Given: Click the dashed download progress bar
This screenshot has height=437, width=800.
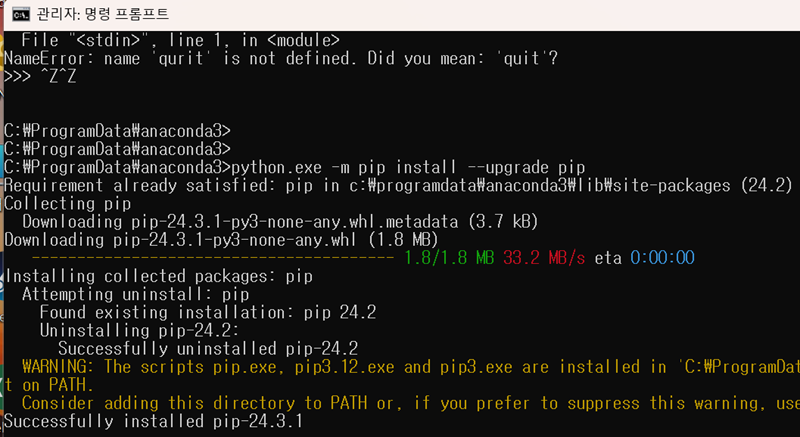Looking at the screenshot, I should (208, 258).
